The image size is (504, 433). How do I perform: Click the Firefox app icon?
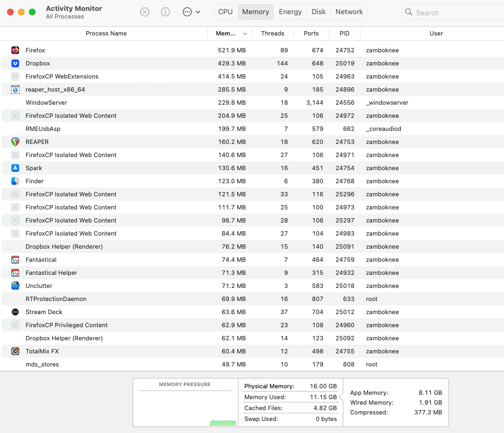point(15,50)
